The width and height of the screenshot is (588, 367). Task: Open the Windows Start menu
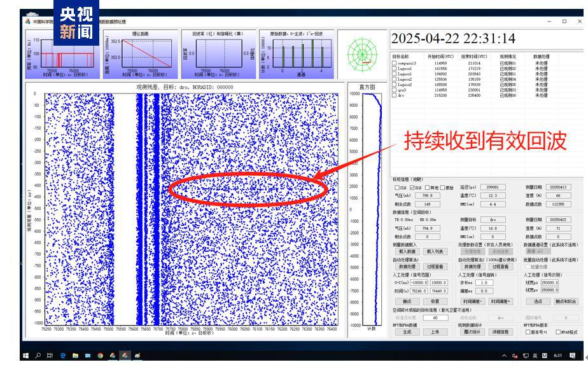click(25, 355)
